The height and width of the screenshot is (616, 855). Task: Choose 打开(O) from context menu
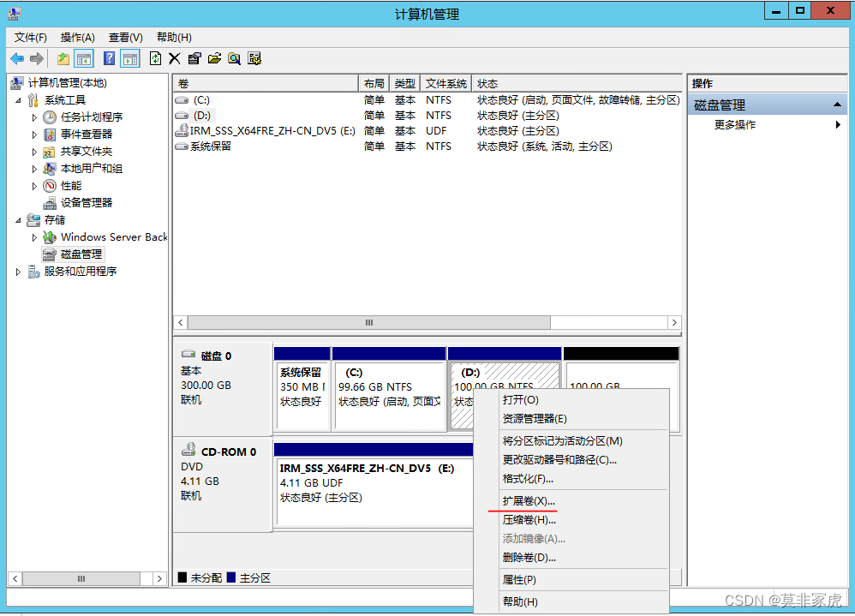pyautogui.click(x=571, y=400)
